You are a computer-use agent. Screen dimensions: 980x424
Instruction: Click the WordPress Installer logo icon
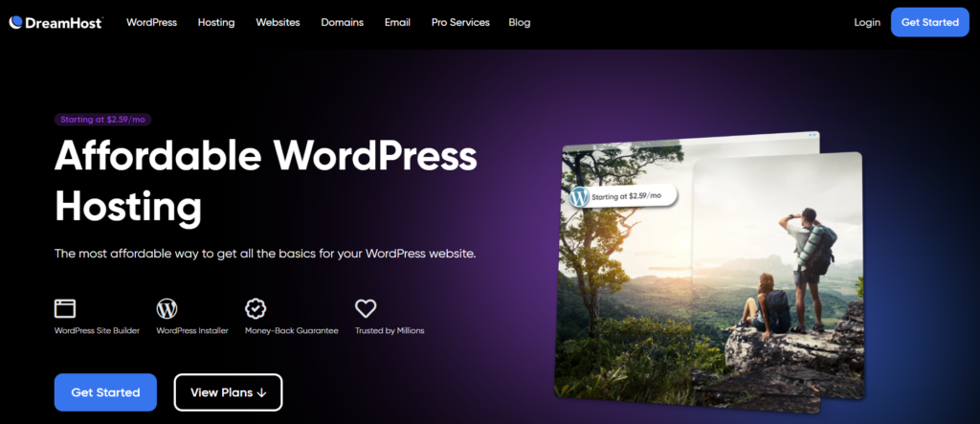click(x=167, y=308)
